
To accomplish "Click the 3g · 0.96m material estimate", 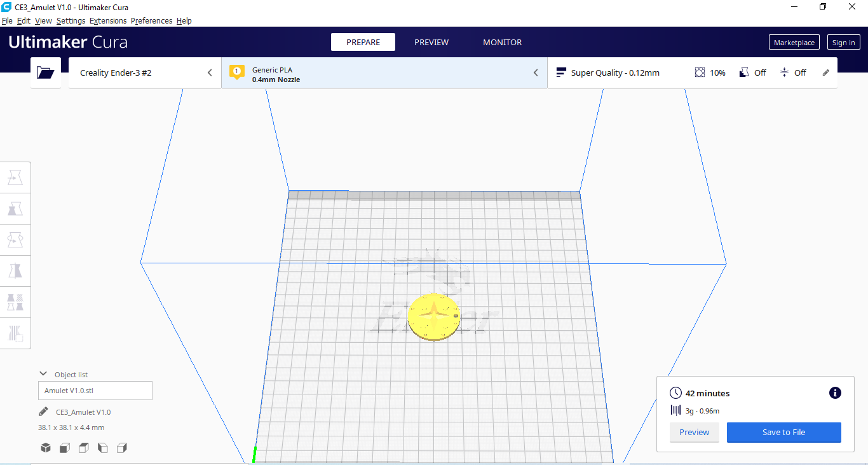I will [702, 411].
